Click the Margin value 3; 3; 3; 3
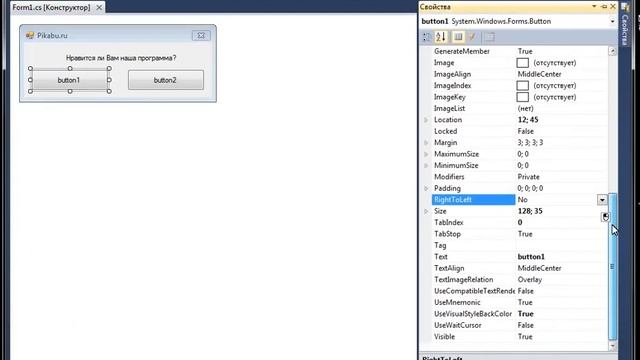 tap(530, 143)
